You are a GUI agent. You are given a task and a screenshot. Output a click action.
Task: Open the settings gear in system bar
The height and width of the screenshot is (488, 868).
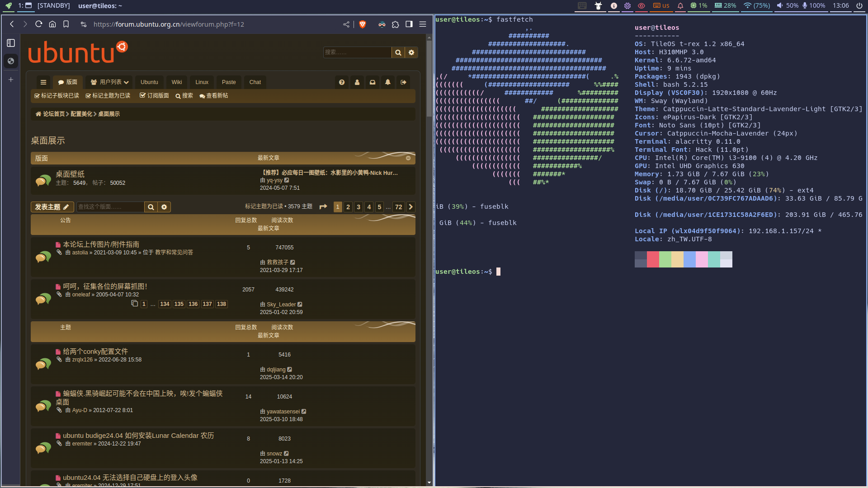627,5
